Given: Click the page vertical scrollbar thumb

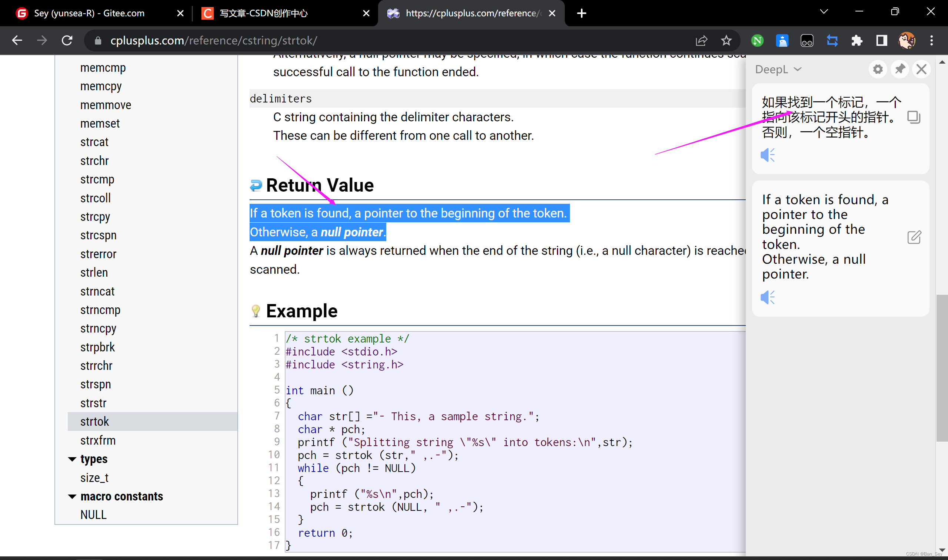Looking at the screenshot, I should point(942,368).
